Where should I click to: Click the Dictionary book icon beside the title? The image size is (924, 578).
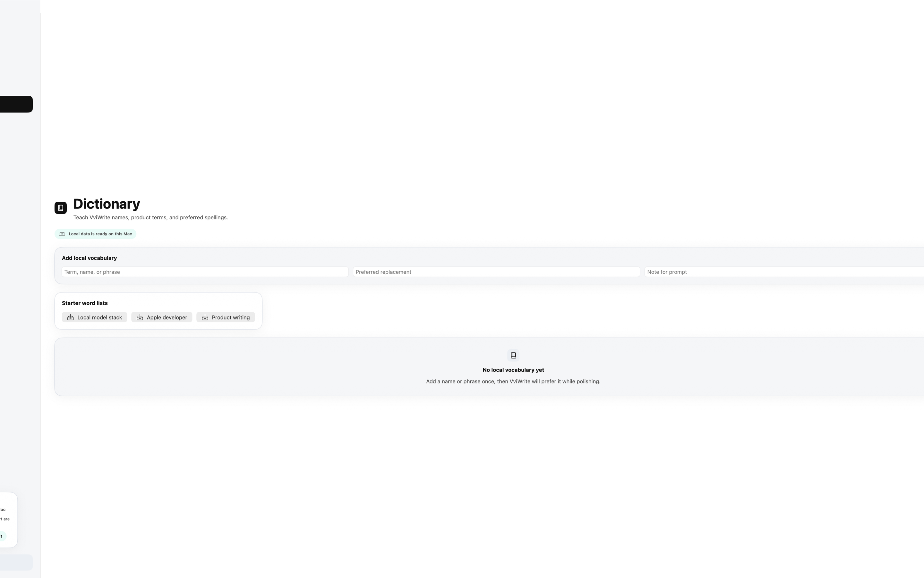(61, 208)
